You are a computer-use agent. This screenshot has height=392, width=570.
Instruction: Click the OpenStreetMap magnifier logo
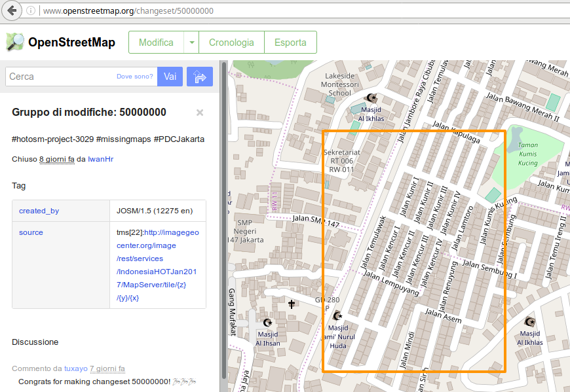pyautogui.click(x=14, y=43)
